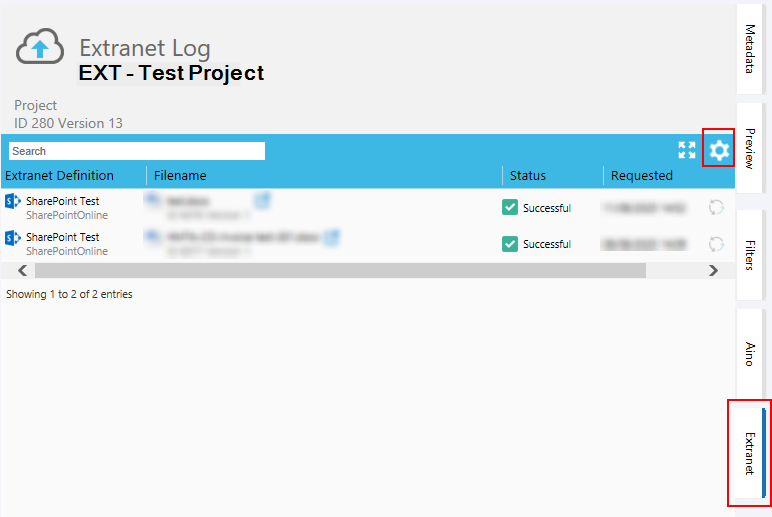Click second row's Successful checkmark

[x=510, y=244]
